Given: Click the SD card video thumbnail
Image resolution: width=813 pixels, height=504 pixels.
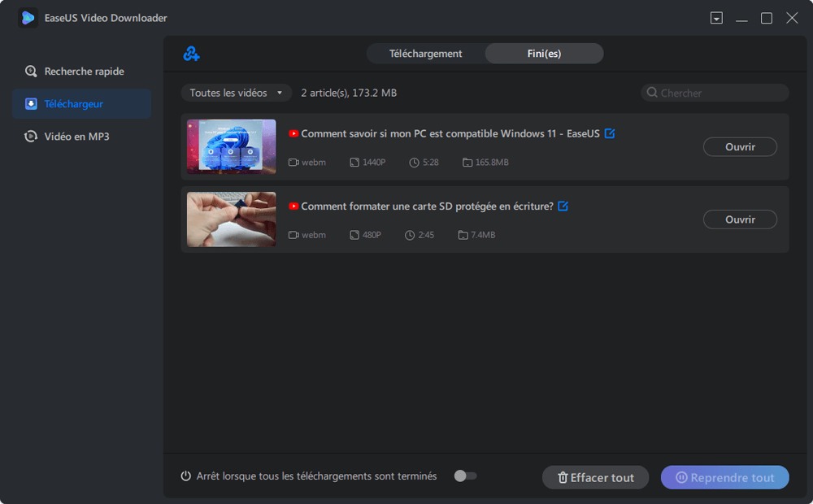Looking at the screenshot, I should pos(231,219).
